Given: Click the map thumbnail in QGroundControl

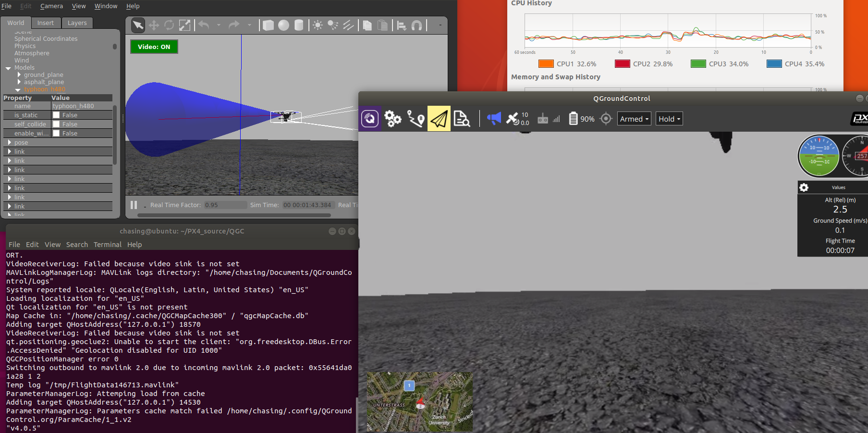Looking at the screenshot, I should click(x=420, y=401).
